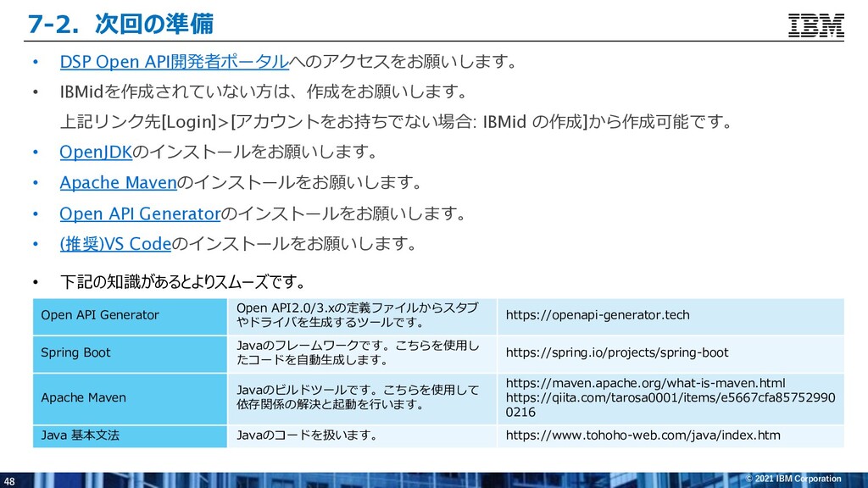The height and width of the screenshot is (488, 868).
Task: Click the IBMidを作成されていない方は text line
Action: [264, 91]
